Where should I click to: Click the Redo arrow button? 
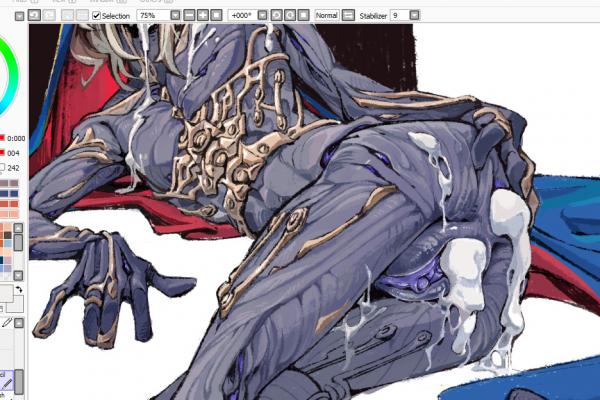[x=49, y=15]
